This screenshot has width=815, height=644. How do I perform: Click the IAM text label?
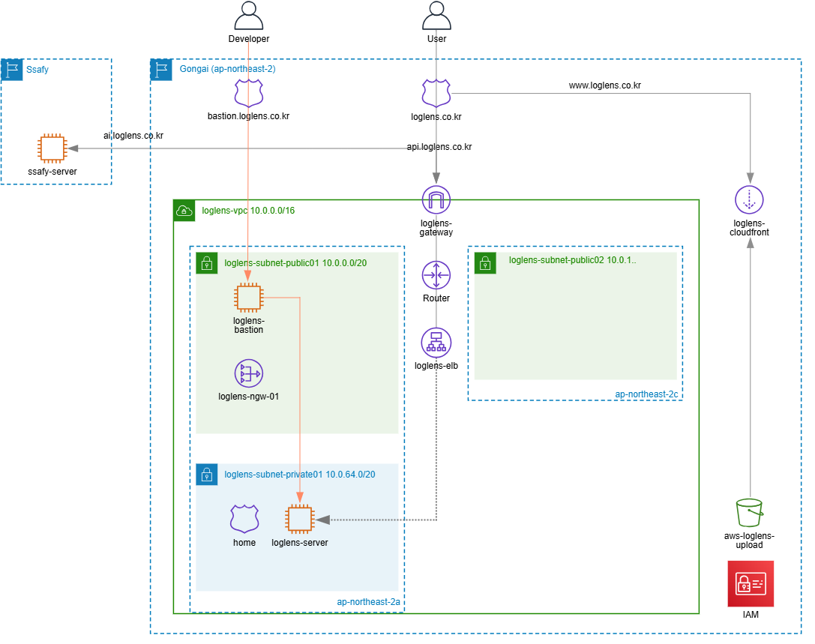(x=751, y=615)
